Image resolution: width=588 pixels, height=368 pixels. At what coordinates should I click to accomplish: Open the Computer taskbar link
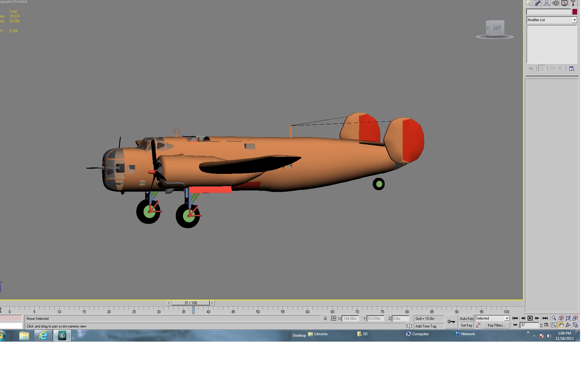tap(417, 334)
